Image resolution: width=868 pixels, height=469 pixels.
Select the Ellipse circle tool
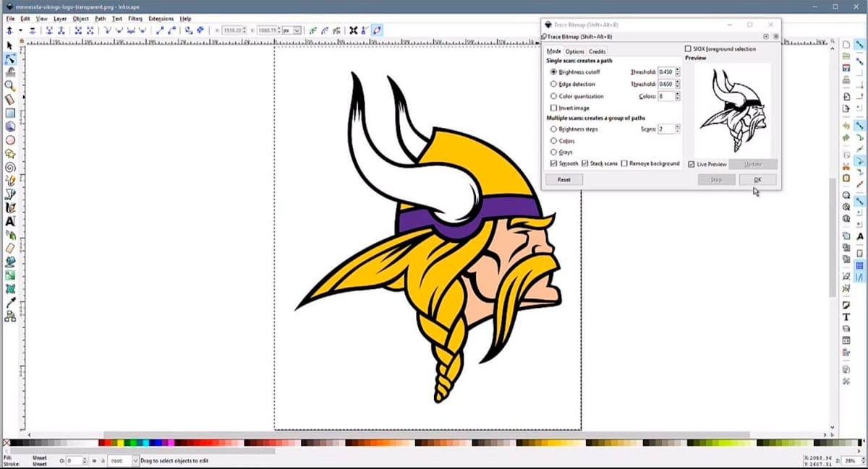[x=10, y=140]
